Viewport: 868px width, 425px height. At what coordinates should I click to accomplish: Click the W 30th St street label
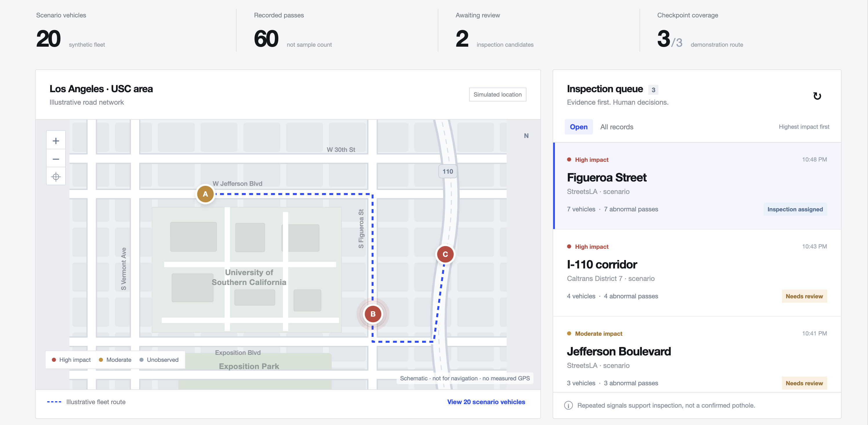(x=341, y=150)
